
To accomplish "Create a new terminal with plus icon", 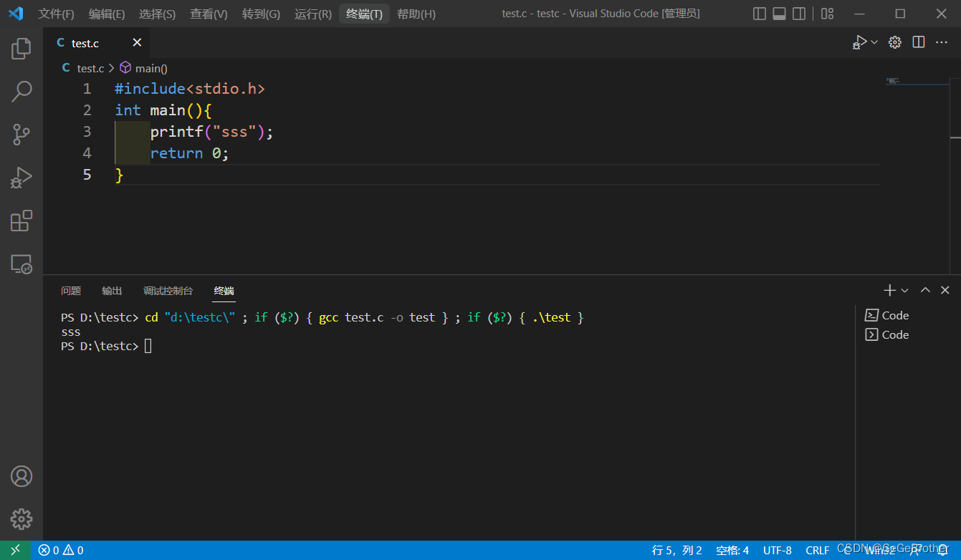I will tap(889, 290).
